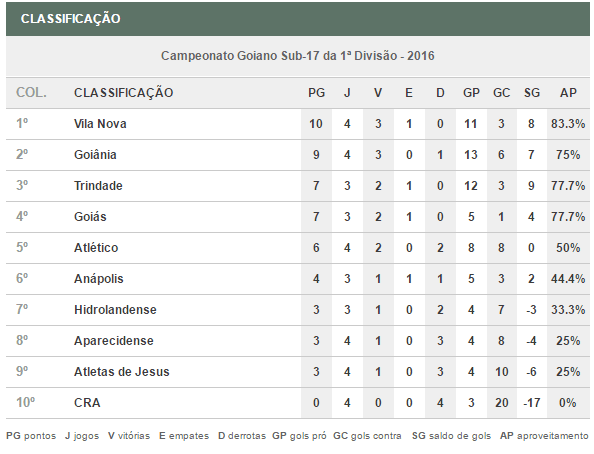Click CRA's -17 goal difference cell
Viewport: 594px width, 454px height.
(x=531, y=403)
